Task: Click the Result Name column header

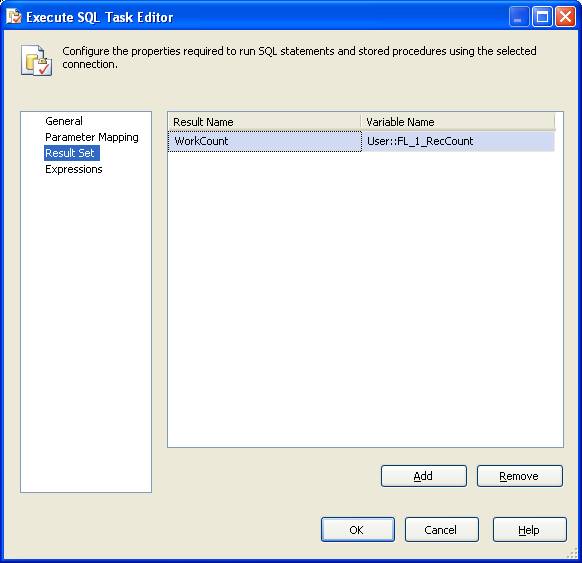Action: pos(264,122)
